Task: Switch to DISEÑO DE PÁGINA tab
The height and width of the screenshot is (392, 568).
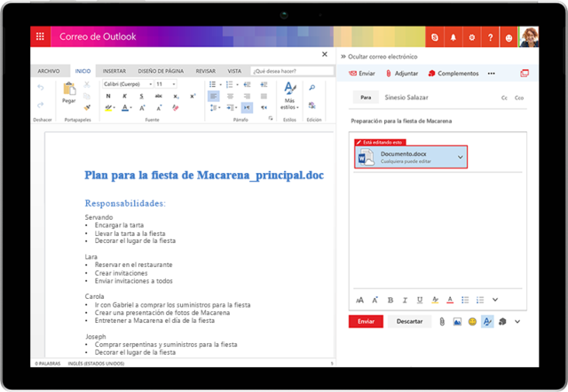Action: 161,71
